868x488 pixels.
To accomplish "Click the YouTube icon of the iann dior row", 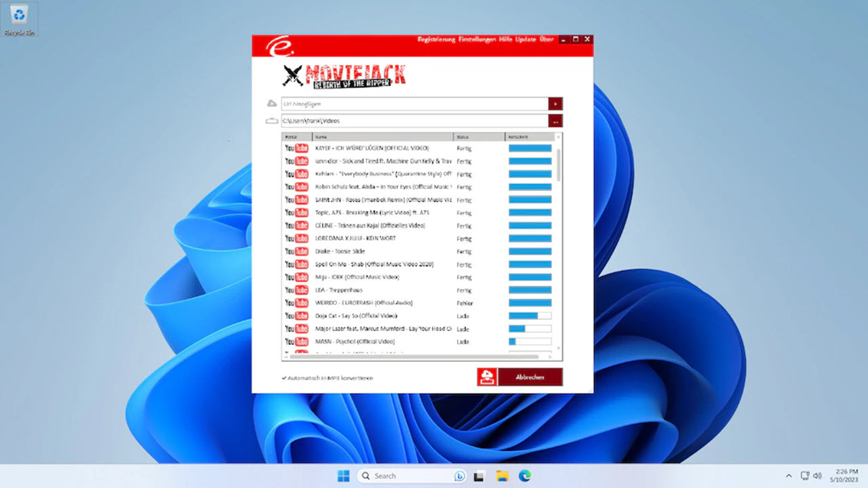I will tap(296, 161).
